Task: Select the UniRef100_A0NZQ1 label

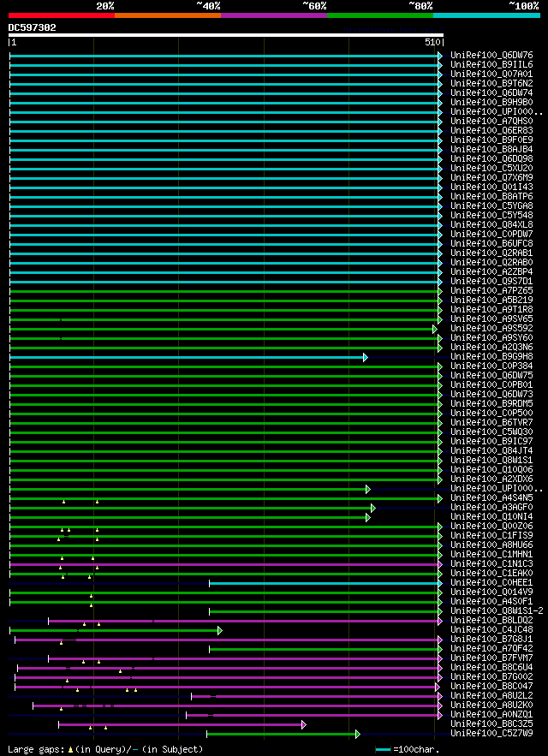Action: (491, 715)
